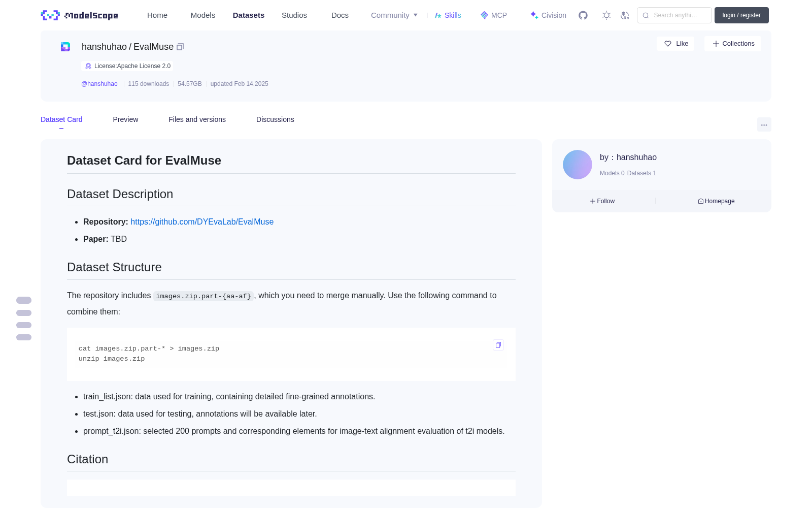
Task: Switch to the Files and versions tab
Action: click(x=197, y=119)
